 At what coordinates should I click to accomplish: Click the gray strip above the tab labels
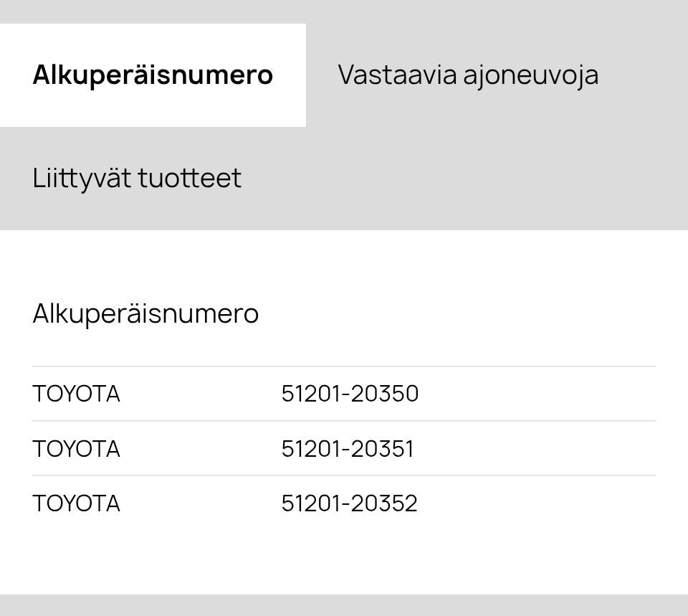coord(344,11)
